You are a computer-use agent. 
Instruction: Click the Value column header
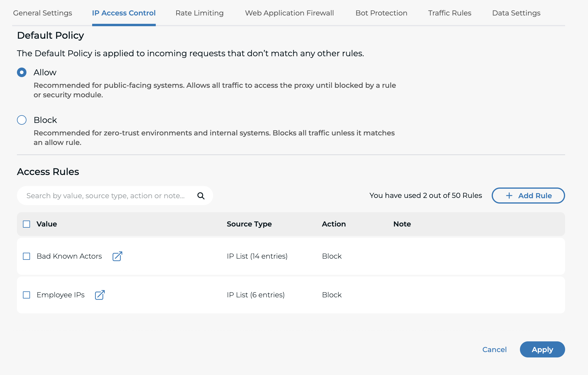click(47, 224)
